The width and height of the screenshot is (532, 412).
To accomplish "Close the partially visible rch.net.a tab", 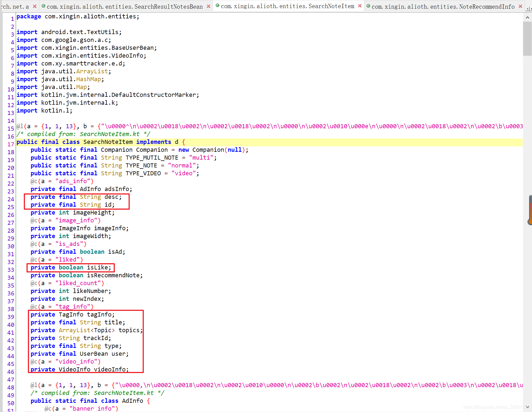I will click(x=35, y=6).
